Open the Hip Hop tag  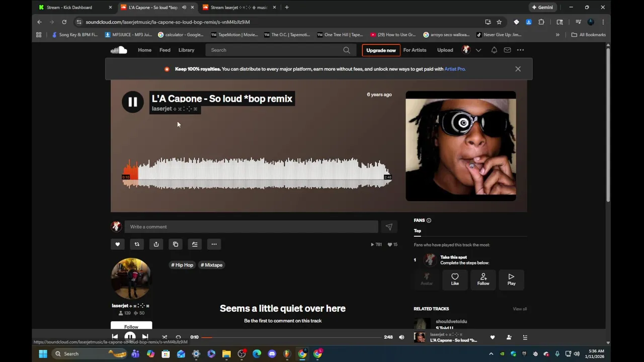[182, 265]
